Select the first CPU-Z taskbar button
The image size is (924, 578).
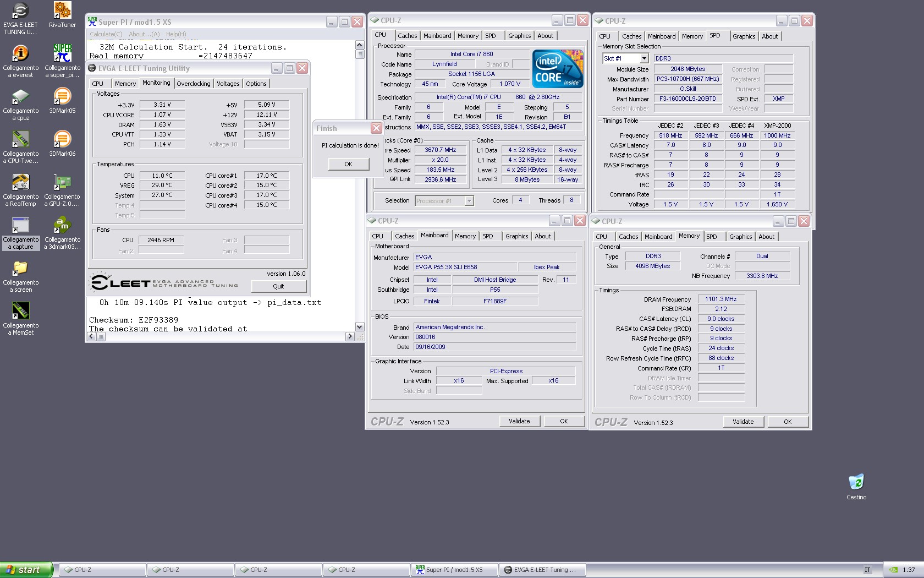pyautogui.click(x=102, y=570)
